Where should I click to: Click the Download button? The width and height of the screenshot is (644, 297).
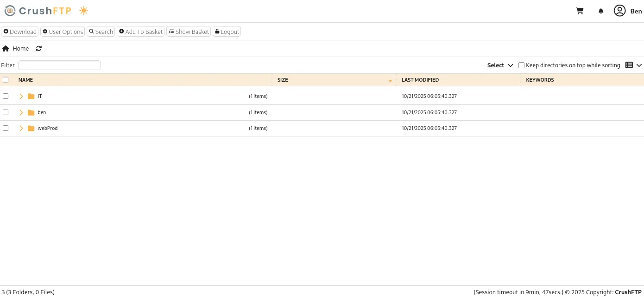[20, 32]
